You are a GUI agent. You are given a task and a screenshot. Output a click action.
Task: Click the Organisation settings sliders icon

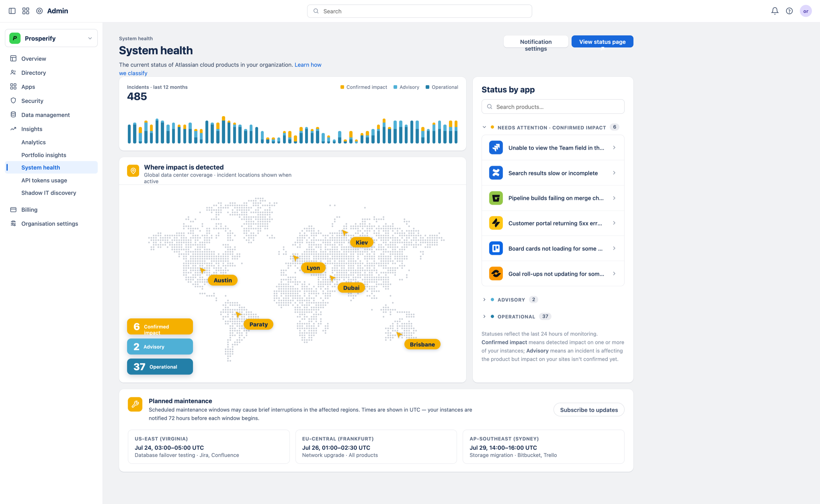click(x=13, y=224)
